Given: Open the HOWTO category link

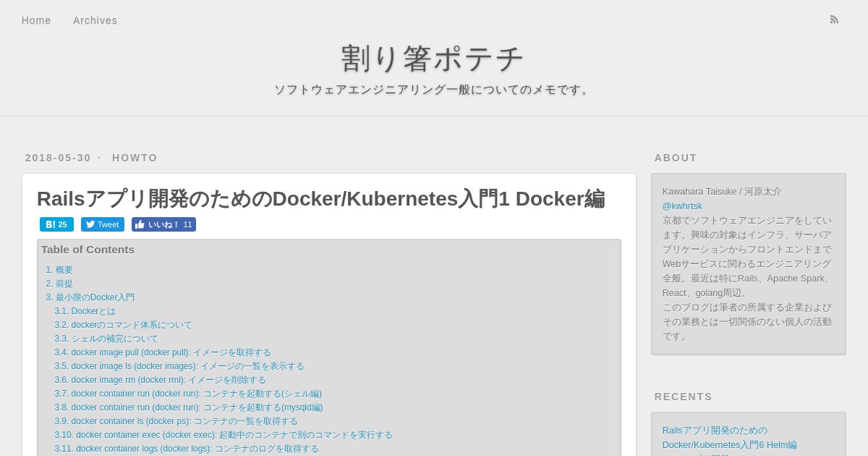Looking at the screenshot, I should coord(135,158).
